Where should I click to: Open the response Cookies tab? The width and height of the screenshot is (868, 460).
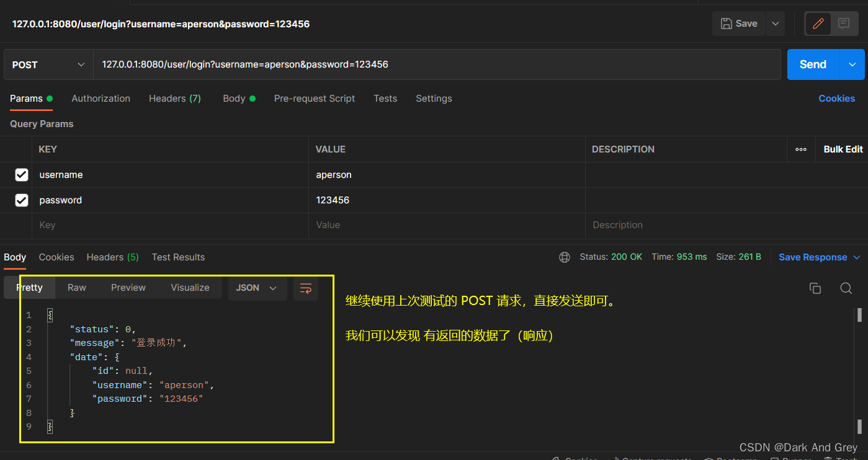pos(56,257)
